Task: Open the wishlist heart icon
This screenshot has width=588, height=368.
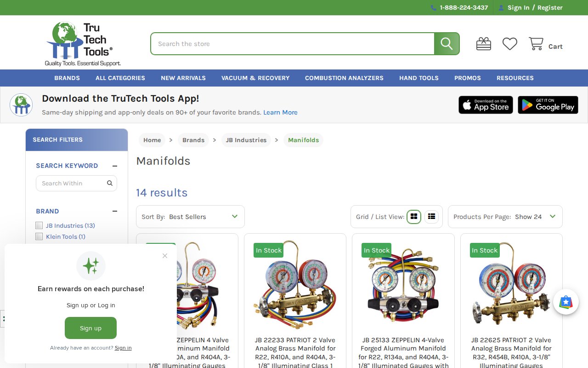Action: [x=509, y=44]
